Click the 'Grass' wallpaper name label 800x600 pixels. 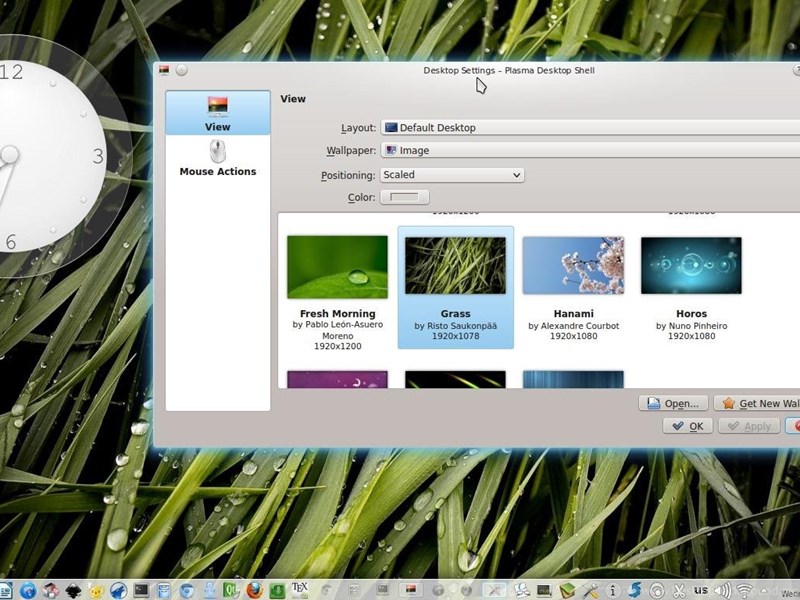coord(456,314)
